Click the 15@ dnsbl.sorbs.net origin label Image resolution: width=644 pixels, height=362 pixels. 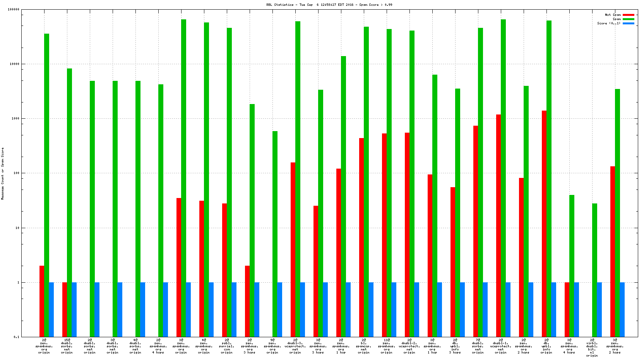click(67, 346)
